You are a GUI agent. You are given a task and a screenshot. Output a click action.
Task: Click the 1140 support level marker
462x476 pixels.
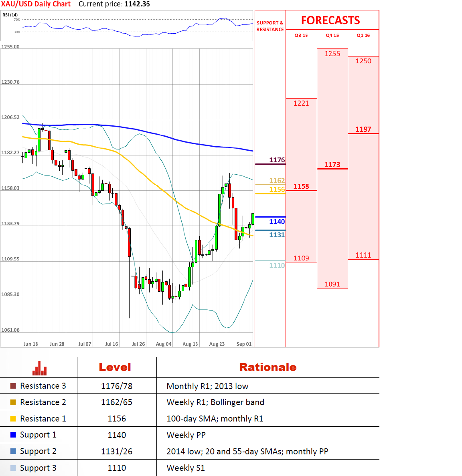[277, 222]
